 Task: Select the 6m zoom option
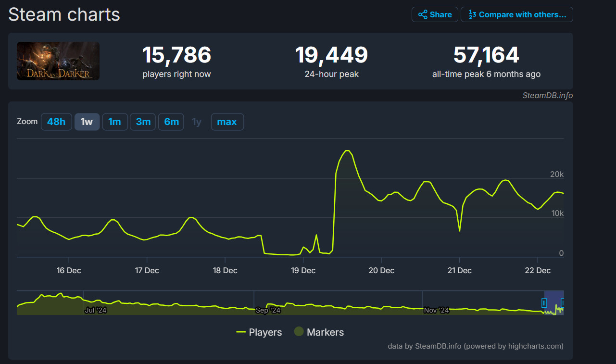point(171,122)
